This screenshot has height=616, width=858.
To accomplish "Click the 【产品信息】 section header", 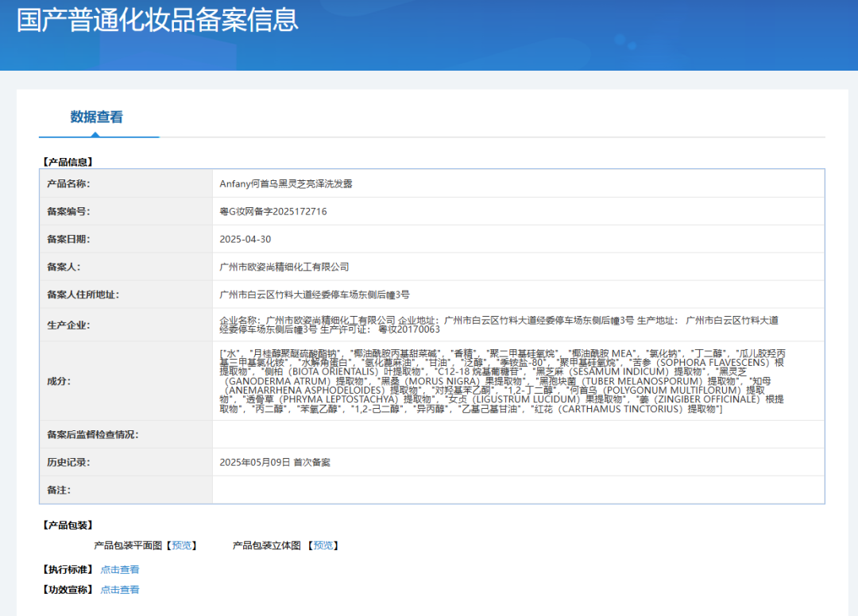I will pos(68,160).
